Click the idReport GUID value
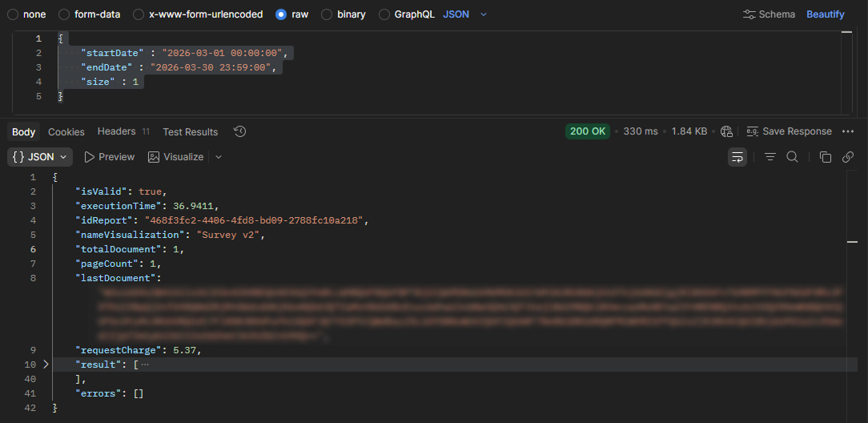 pyautogui.click(x=254, y=220)
